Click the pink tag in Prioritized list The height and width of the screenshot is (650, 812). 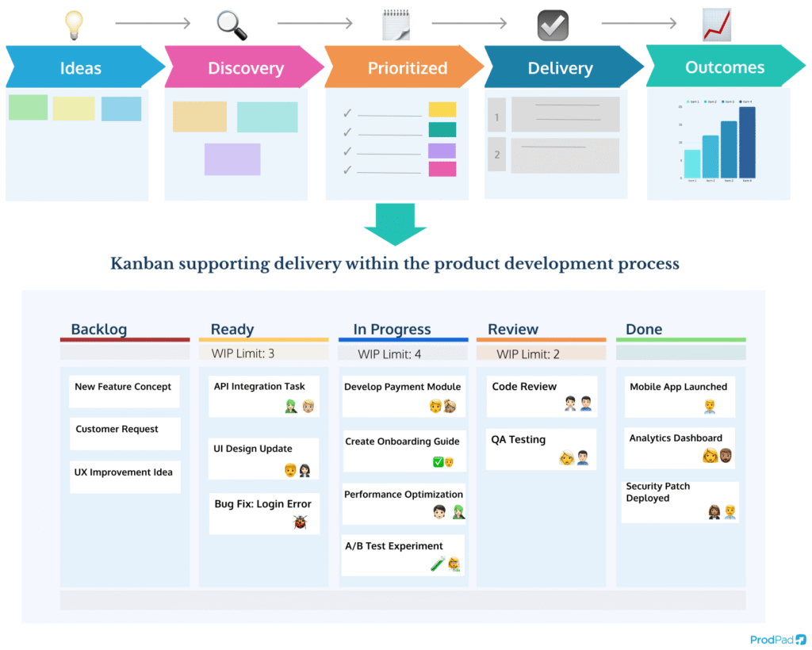click(442, 169)
